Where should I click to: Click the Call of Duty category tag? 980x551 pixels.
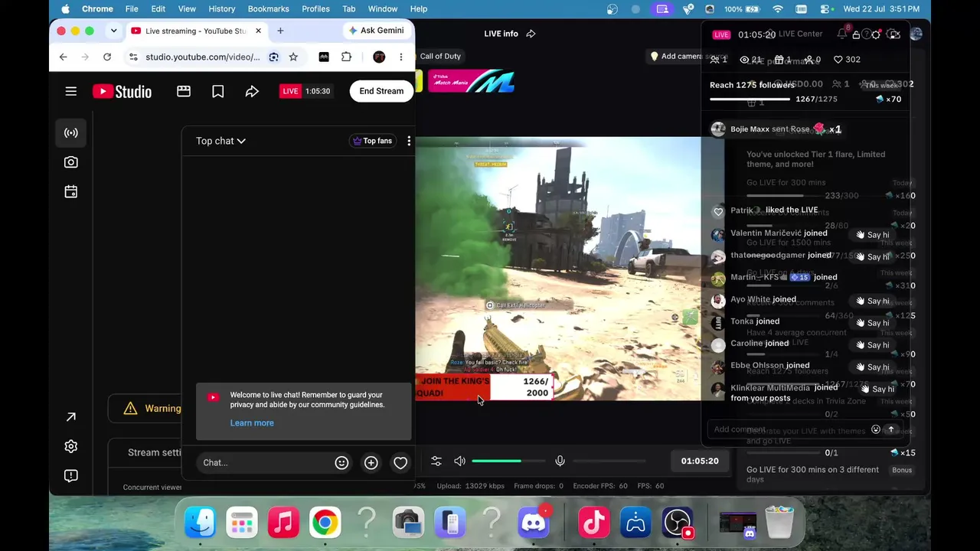coord(440,56)
